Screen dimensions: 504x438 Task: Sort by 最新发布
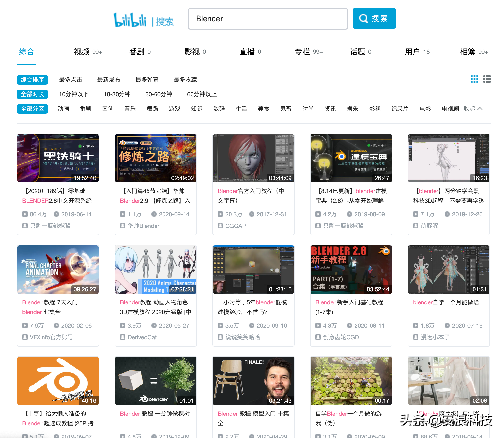pyautogui.click(x=109, y=80)
